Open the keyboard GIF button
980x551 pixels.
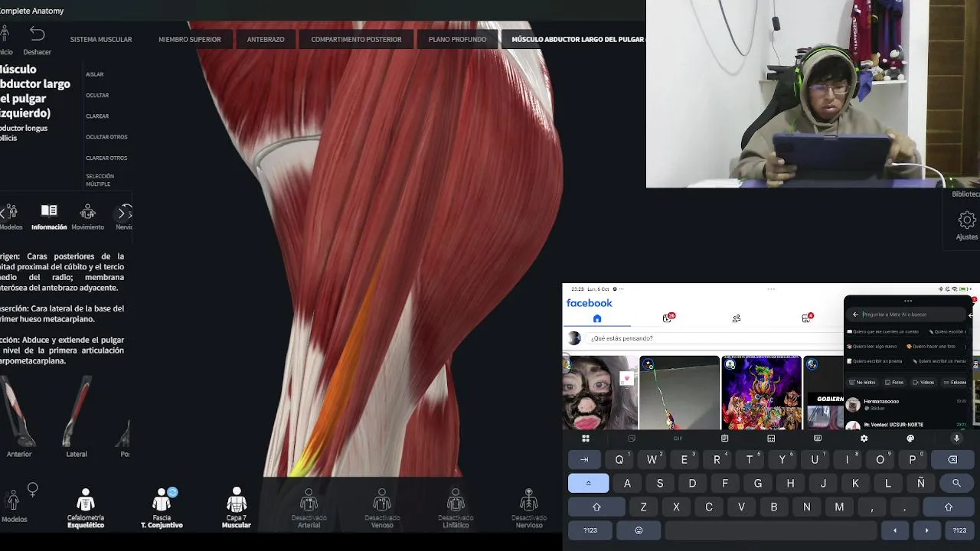coord(678,439)
